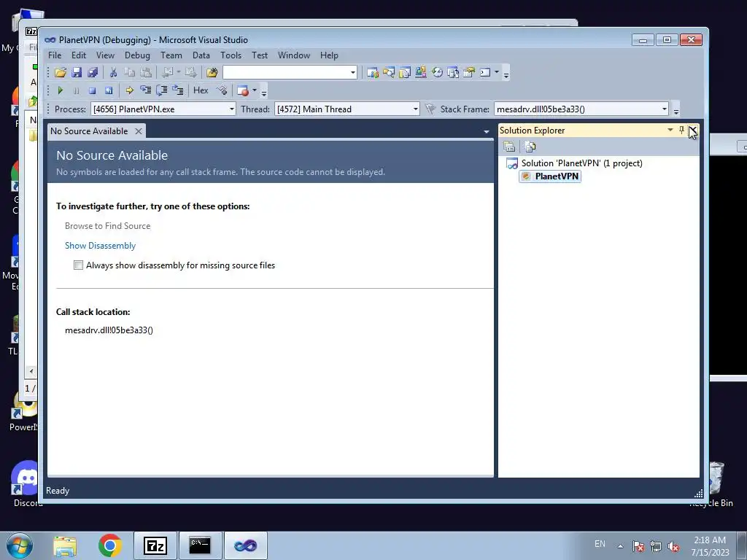Open the Breakpoints window dropdown arrow
The width and height of the screenshot is (747, 560).
255,90
